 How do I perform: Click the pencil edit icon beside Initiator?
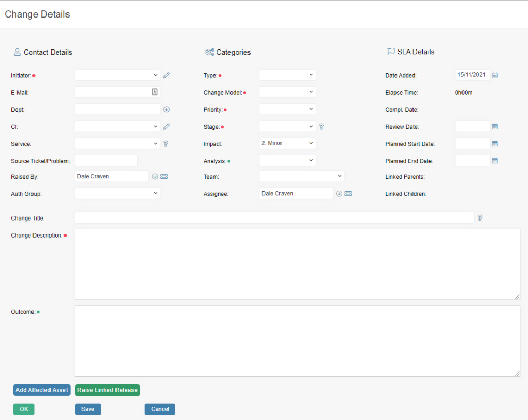click(166, 75)
